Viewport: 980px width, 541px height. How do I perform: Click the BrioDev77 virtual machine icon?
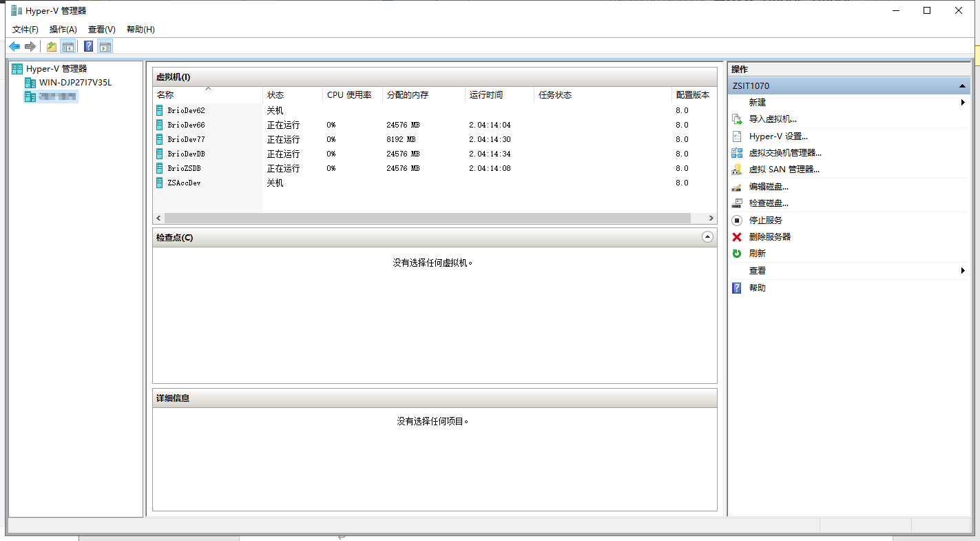(x=160, y=139)
